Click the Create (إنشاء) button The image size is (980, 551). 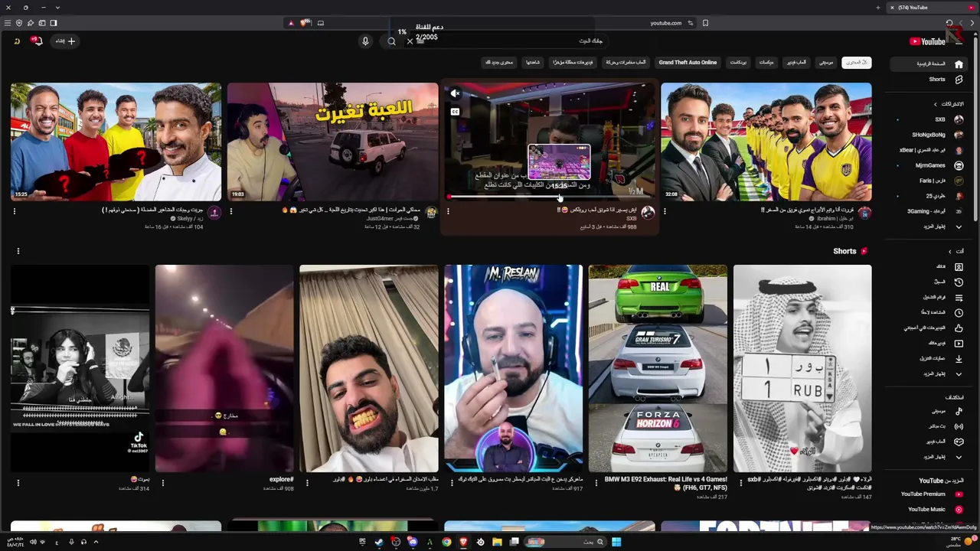(x=64, y=41)
